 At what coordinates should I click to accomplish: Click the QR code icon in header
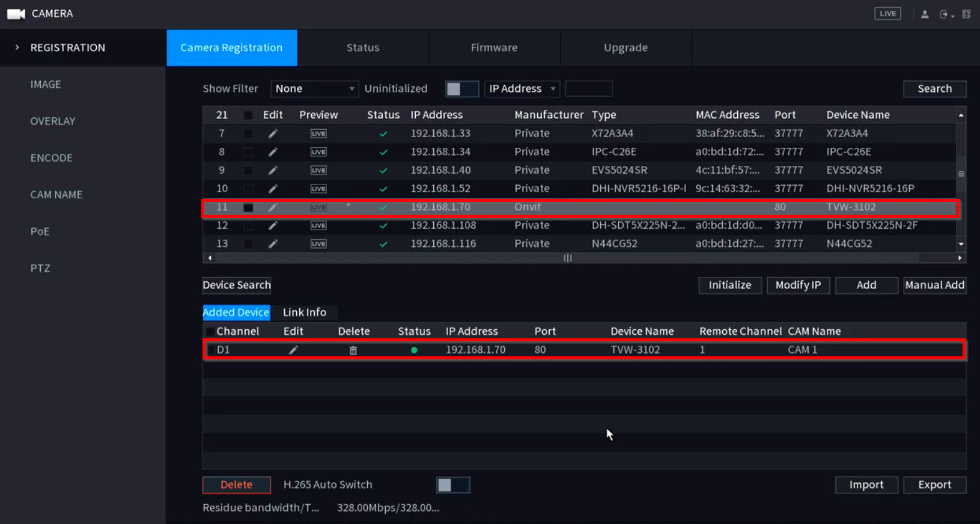(966, 14)
